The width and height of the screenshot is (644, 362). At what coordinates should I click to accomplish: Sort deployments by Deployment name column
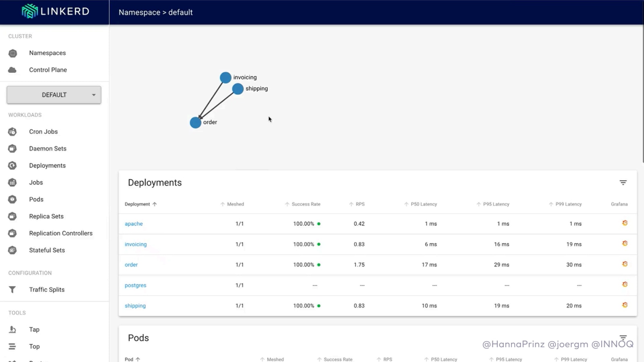[140, 204]
